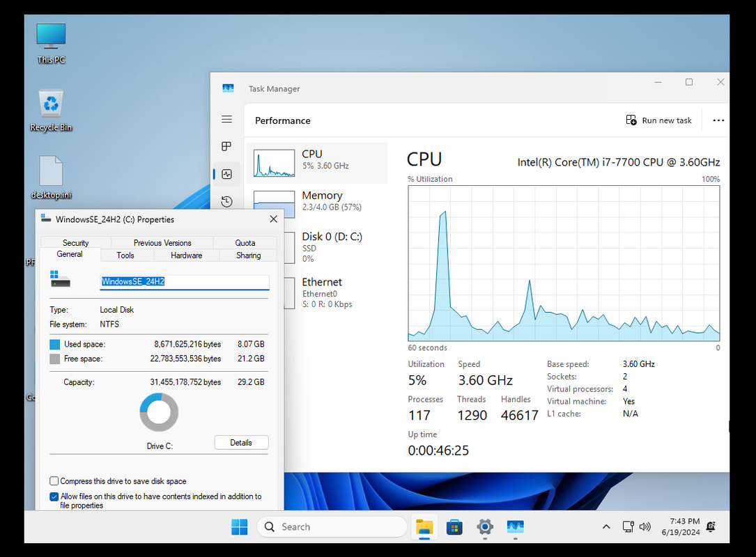The height and width of the screenshot is (557, 756).
Task: Select desktop.ini file on desktop
Action: 51,178
